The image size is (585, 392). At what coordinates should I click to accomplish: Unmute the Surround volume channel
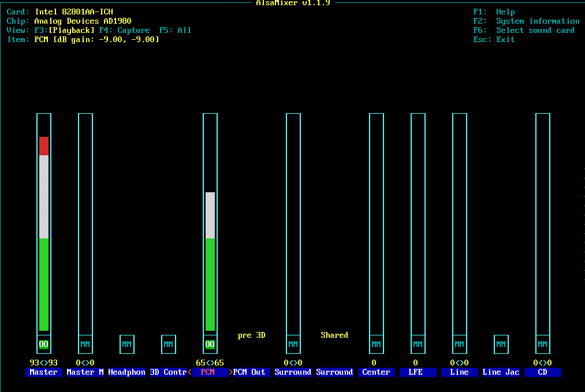pyautogui.click(x=293, y=345)
